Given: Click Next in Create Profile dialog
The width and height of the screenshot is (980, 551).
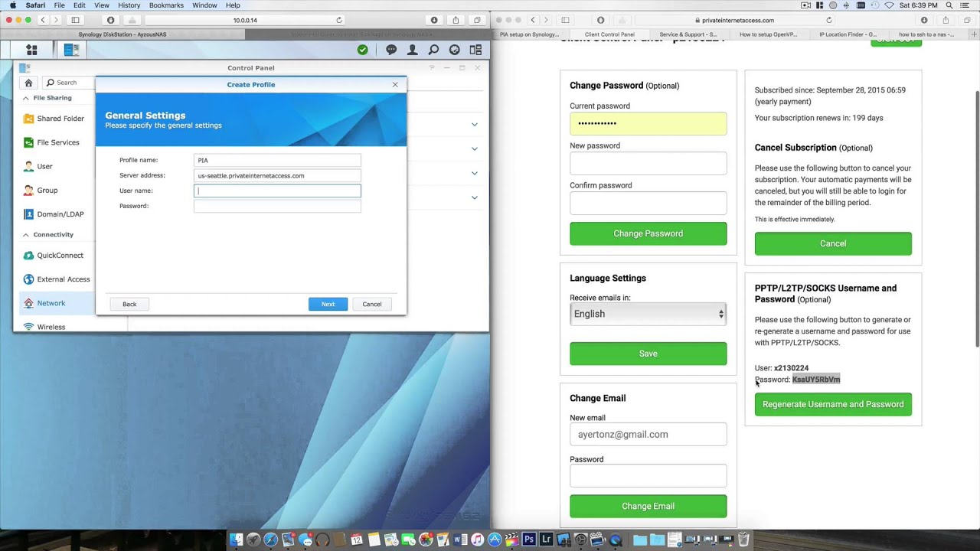Looking at the screenshot, I should (328, 304).
